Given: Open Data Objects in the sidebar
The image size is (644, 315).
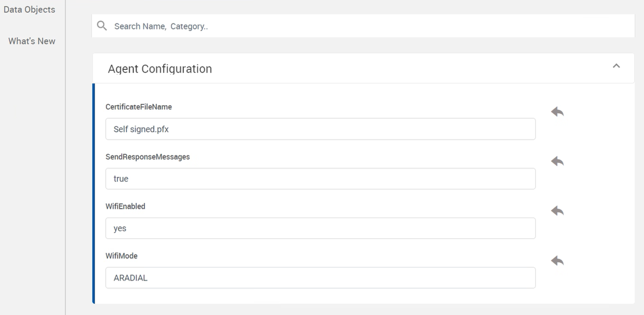Looking at the screenshot, I should click(29, 10).
